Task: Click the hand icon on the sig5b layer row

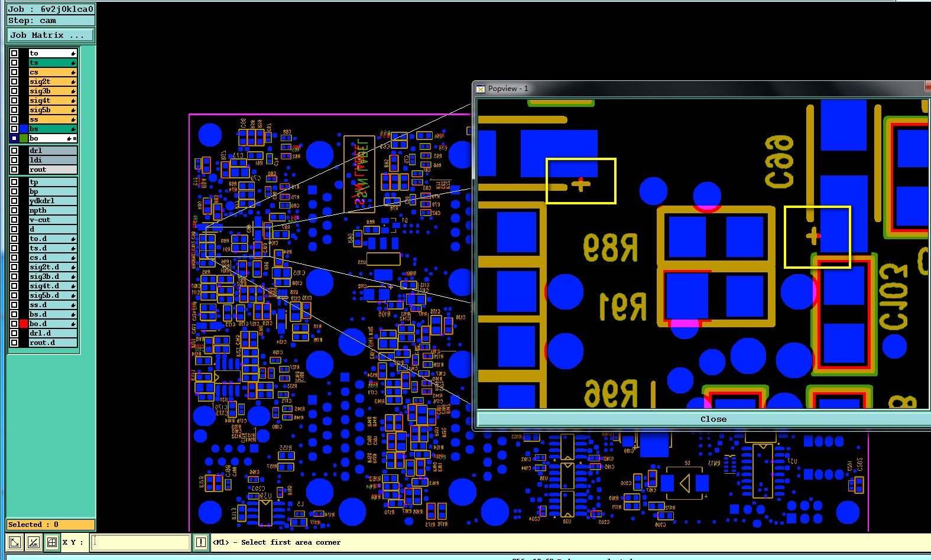Action: click(x=73, y=110)
